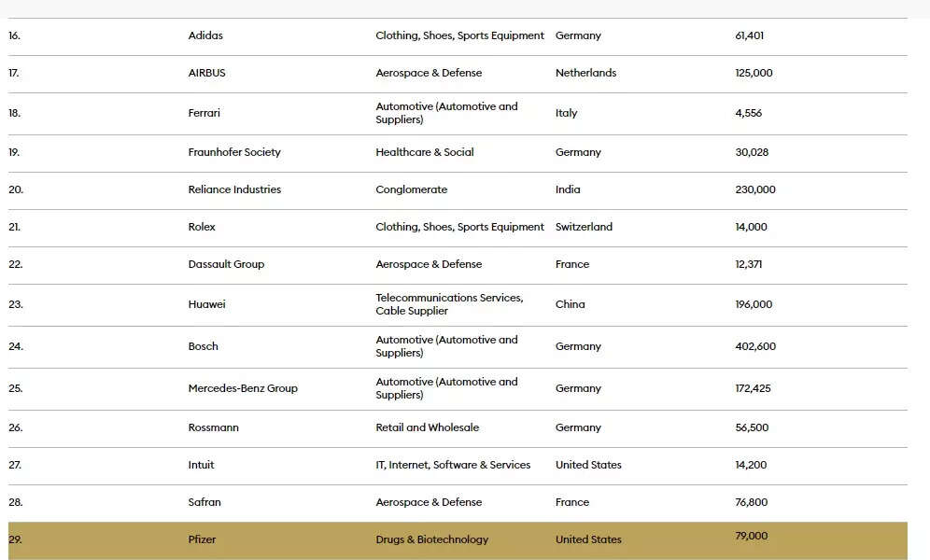Select the Netherlands country cell
The image size is (930, 560).
pyautogui.click(x=585, y=73)
